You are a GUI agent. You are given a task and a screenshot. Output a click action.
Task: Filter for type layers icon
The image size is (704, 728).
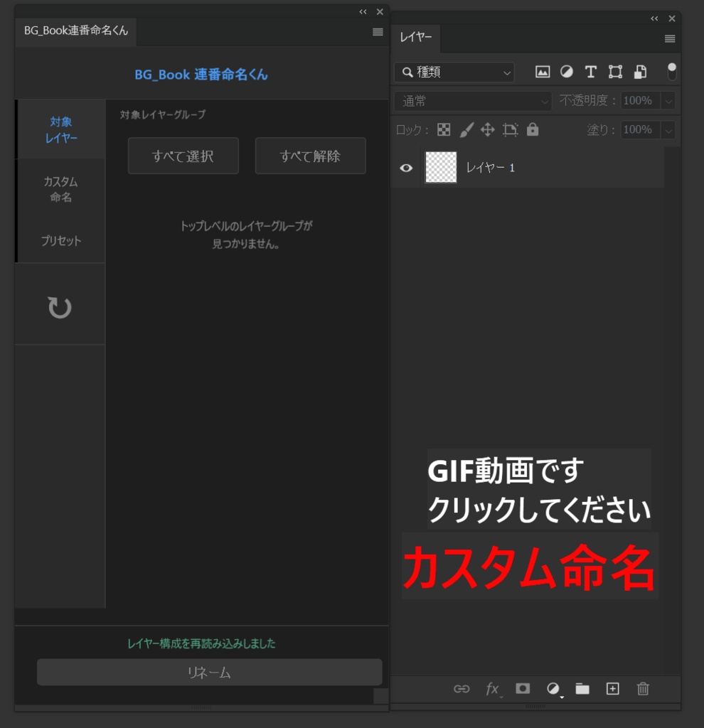tap(591, 72)
